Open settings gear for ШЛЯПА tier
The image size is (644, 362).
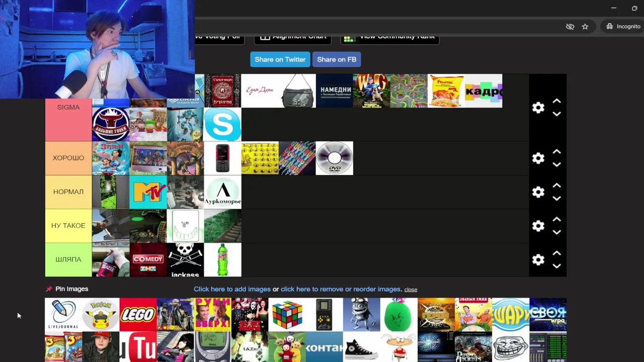tap(538, 259)
